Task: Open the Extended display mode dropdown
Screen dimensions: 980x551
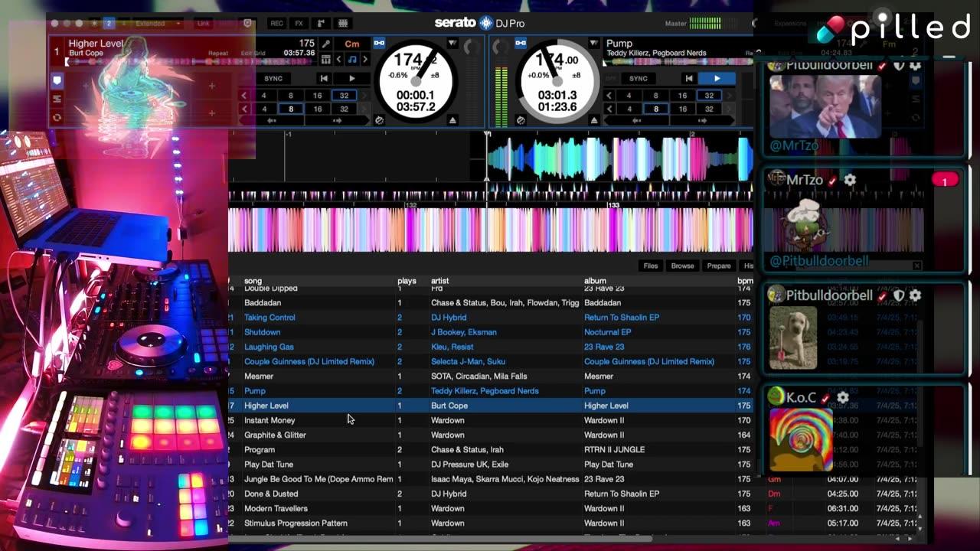Action: [157, 24]
